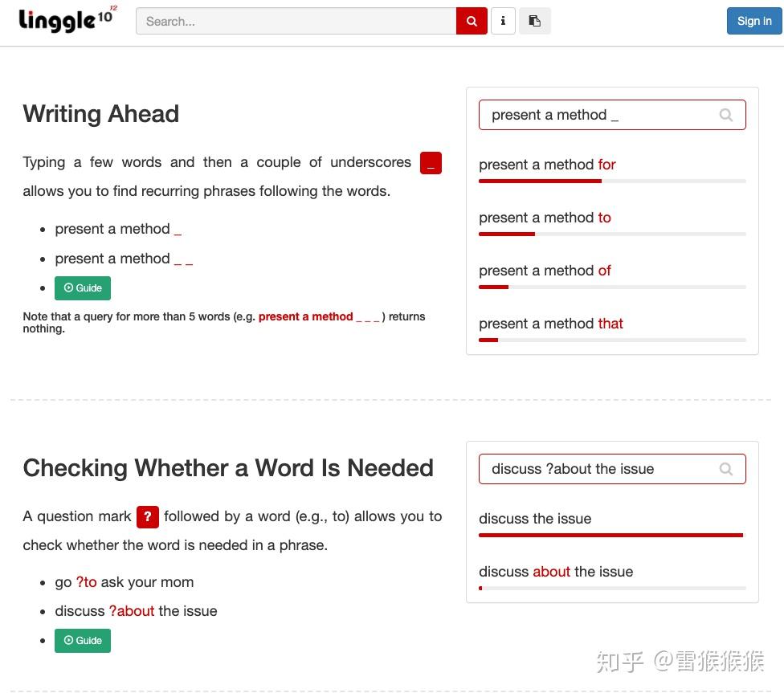Select the "present a method of" result

pyautogui.click(x=545, y=271)
